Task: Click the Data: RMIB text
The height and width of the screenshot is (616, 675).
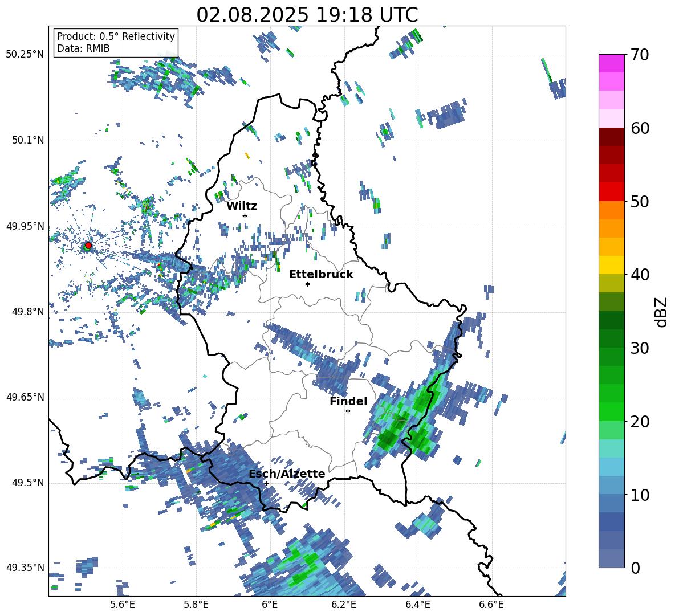Action: [83, 48]
